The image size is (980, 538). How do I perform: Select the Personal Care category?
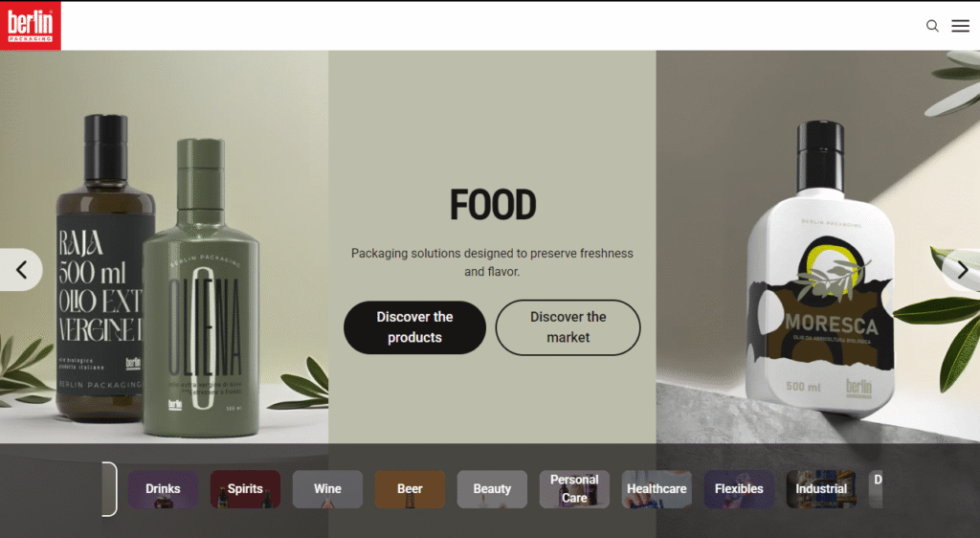(x=574, y=488)
